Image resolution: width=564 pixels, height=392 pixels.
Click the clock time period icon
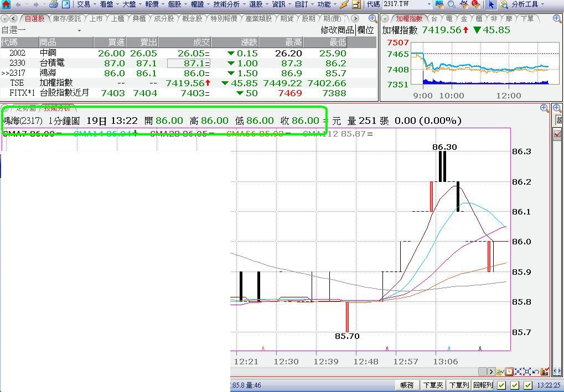[509, 372]
